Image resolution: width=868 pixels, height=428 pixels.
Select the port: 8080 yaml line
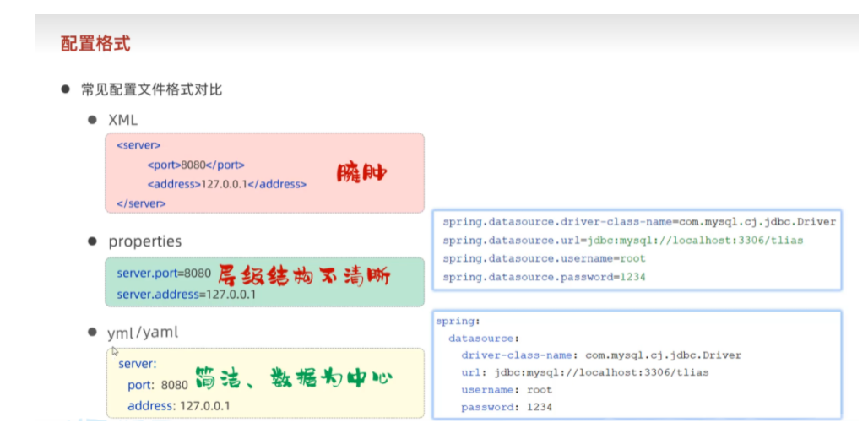click(158, 385)
